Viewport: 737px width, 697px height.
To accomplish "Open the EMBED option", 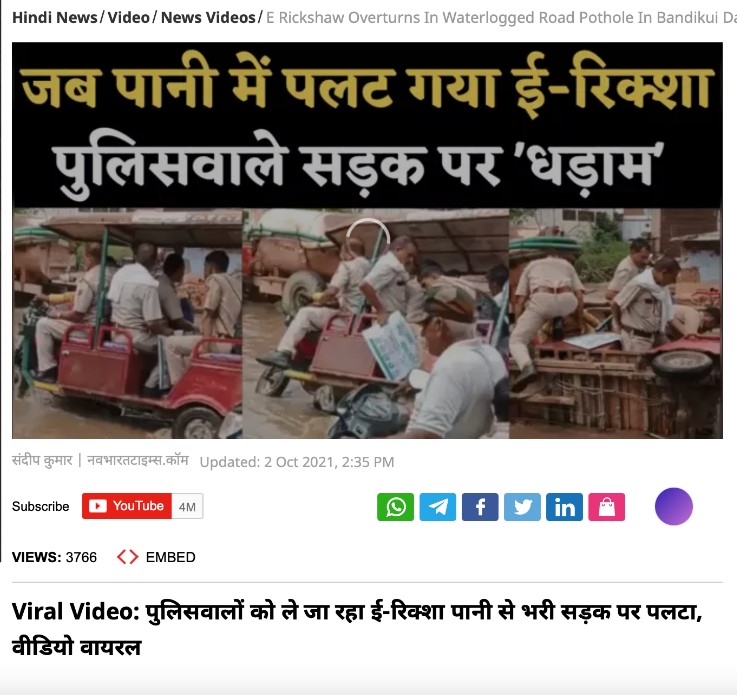I will (x=170, y=557).
